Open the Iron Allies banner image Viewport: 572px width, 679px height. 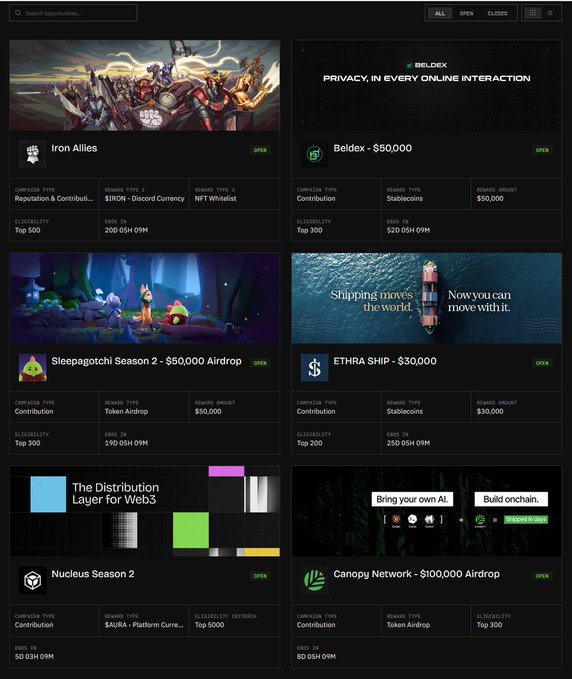[x=145, y=85]
